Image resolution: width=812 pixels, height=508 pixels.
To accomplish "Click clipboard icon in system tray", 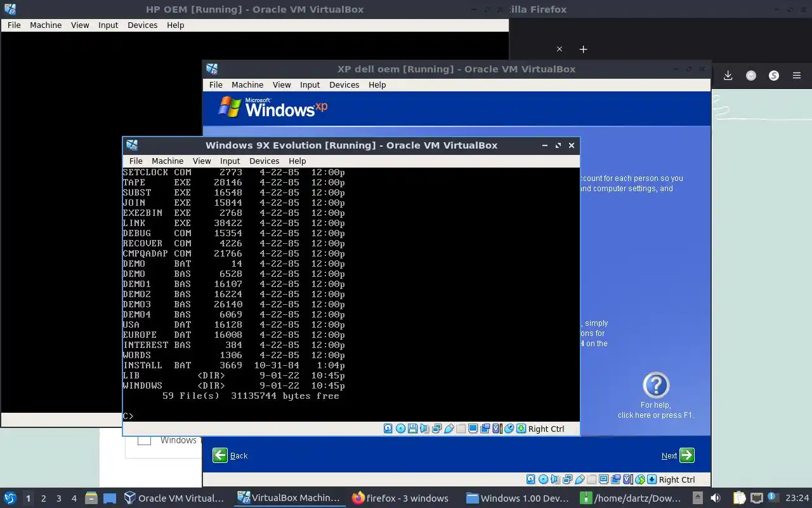I will pyautogui.click(x=740, y=498).
